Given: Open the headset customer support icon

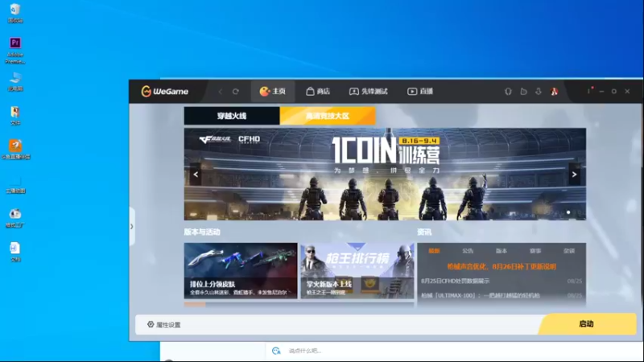Looking at the screenshot, I should coord(508,92).
